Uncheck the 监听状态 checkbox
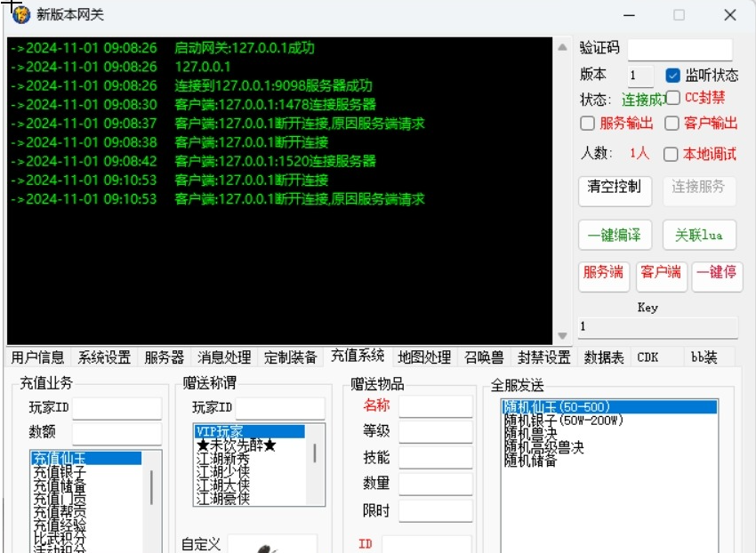This screenshot has height=553, width=756. point(673,76)
